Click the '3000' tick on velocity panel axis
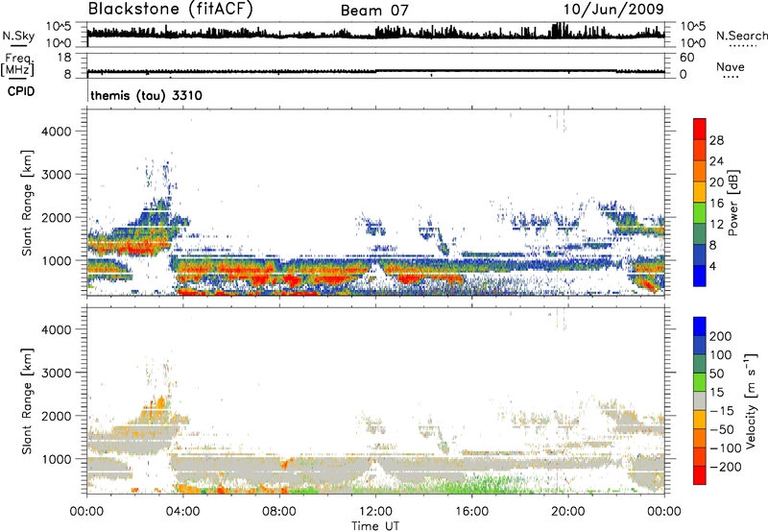The image size is (768, 532). 57,373
